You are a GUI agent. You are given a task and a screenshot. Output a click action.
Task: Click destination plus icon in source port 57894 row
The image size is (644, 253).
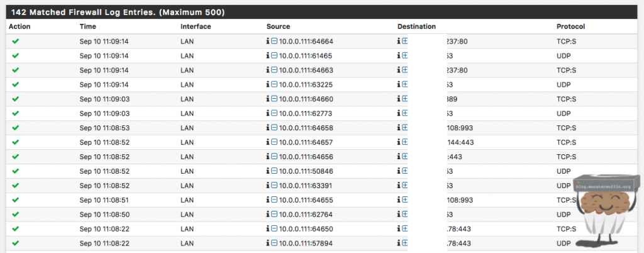(405, 244)
